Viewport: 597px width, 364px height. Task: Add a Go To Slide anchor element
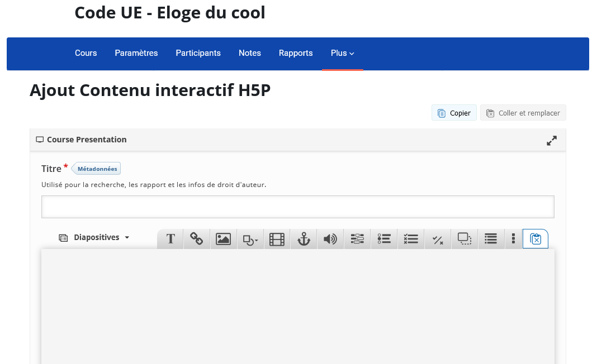pyautogui.click(x=304, y=239)
